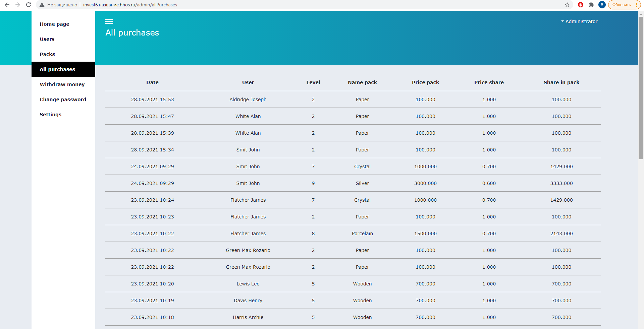
Task: Select the Aldridge Joseph user cell
Action: click(x=248, y=100)
